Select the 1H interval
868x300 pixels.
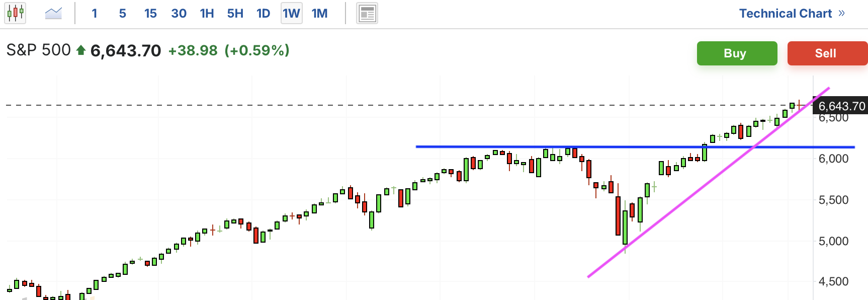(x=207, y=13)
